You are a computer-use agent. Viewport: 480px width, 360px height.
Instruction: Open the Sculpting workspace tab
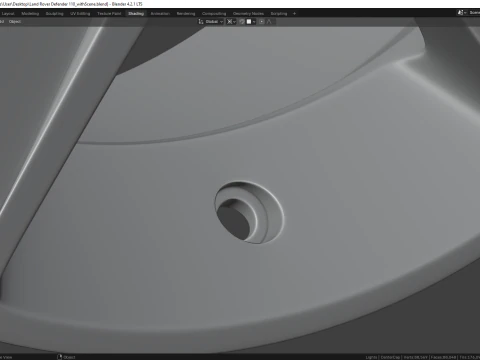click(x=54, y=14)
